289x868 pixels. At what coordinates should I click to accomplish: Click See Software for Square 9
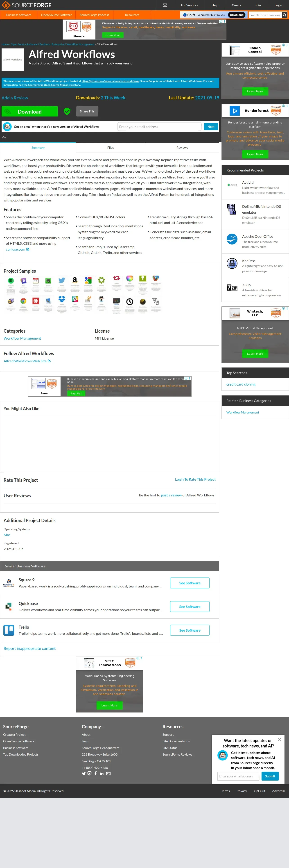[190, 583]
